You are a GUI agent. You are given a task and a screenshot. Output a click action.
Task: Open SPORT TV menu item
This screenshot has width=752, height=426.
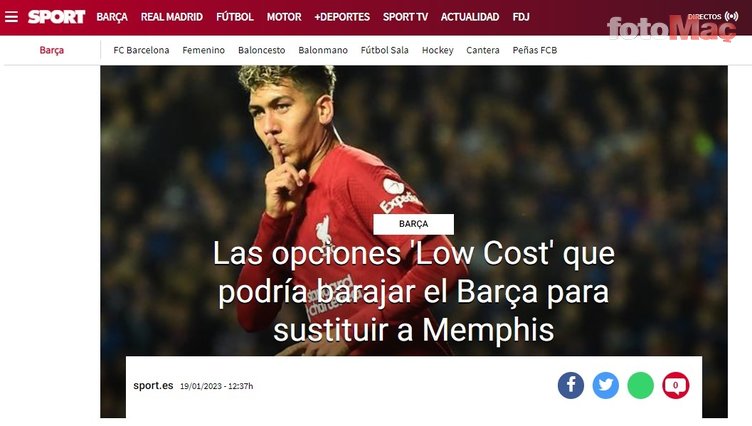[x=405, y=17]
